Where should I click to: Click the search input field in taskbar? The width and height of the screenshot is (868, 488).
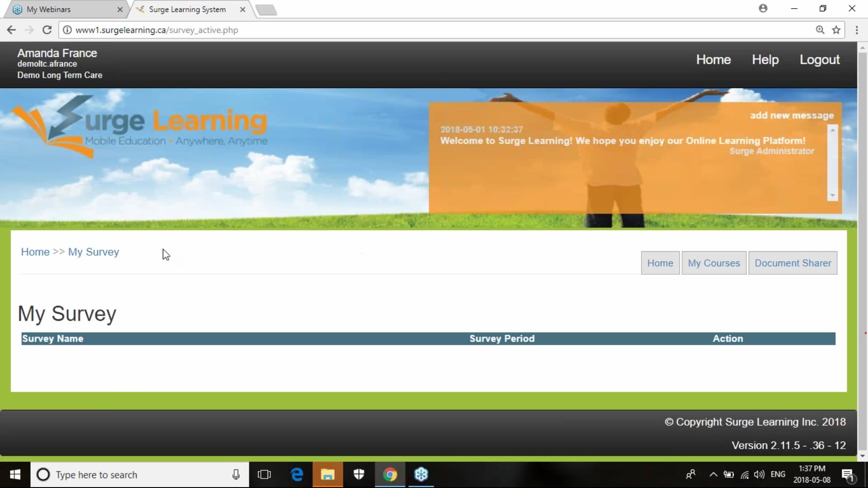pos(139,475)
